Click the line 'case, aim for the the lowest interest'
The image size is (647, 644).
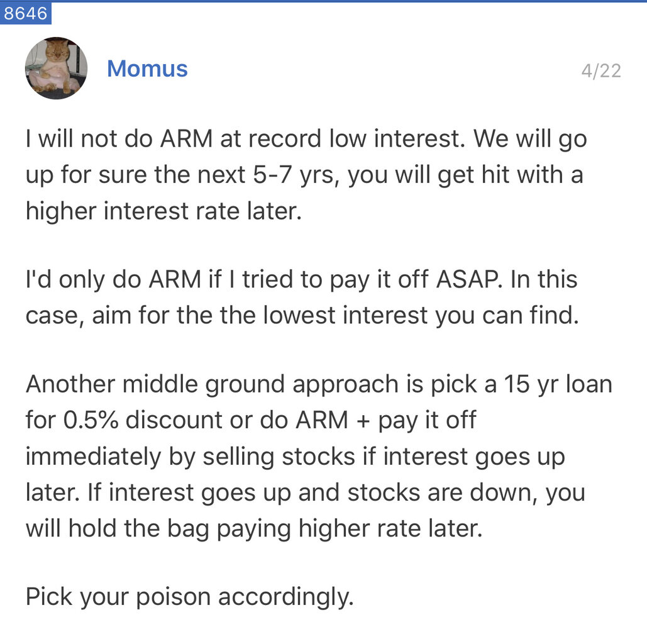click(x=302, y=315)
